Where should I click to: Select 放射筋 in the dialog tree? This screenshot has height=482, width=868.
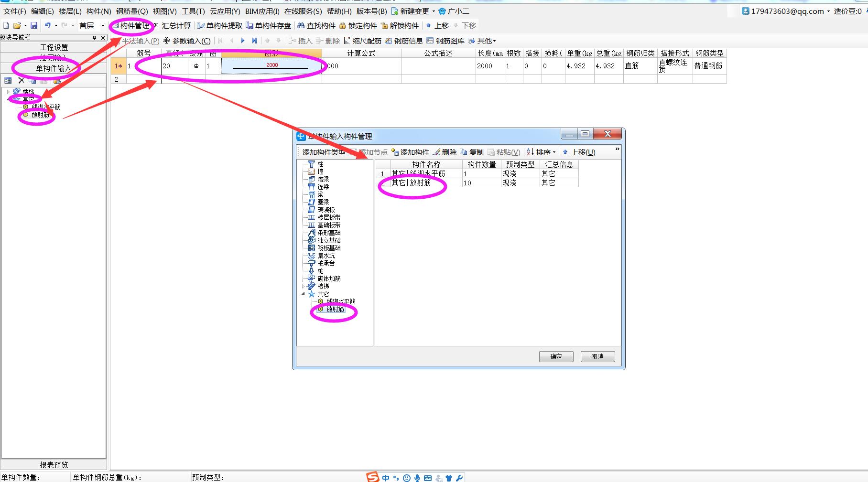pyautogui.click(x=335, y=309)
